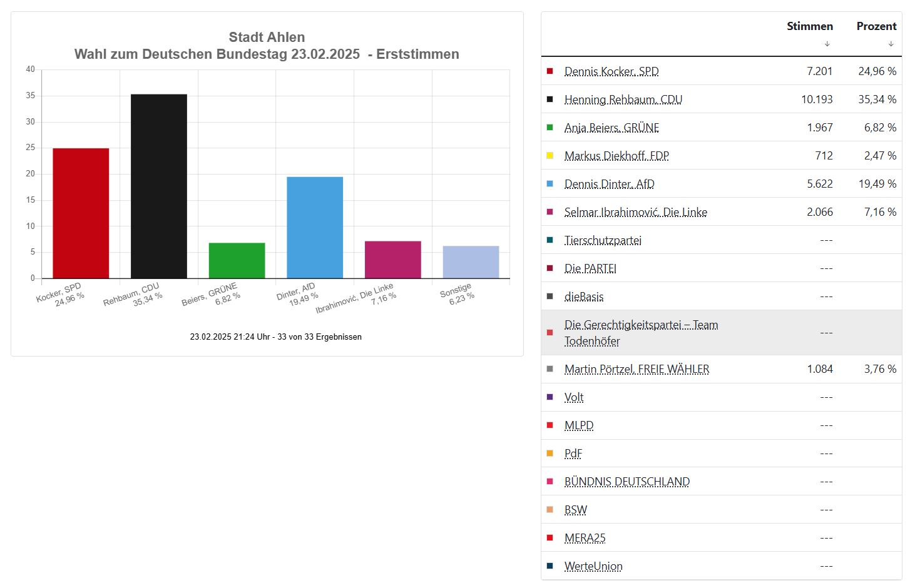
Task: Click axis label 'Sonstige 6,23 %'
Action: tap(457, 294)
